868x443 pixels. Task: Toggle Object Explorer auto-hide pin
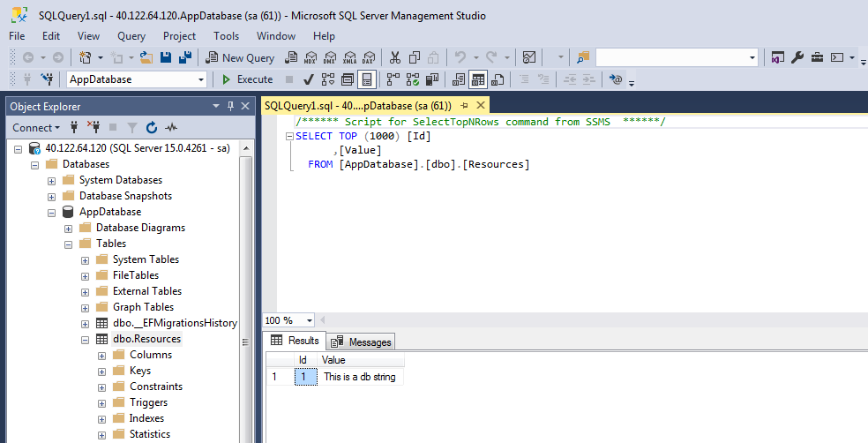click(231, 106)
